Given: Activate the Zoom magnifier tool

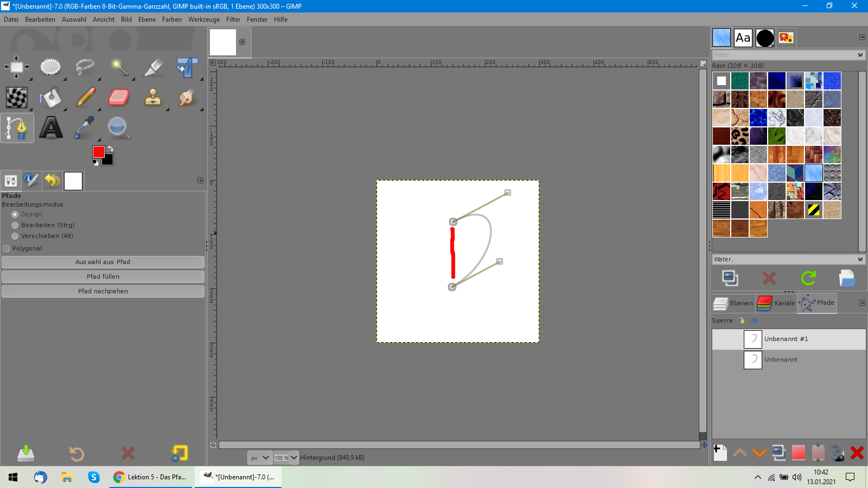Looking at the screenshot, I should click(x=118, y=128).
